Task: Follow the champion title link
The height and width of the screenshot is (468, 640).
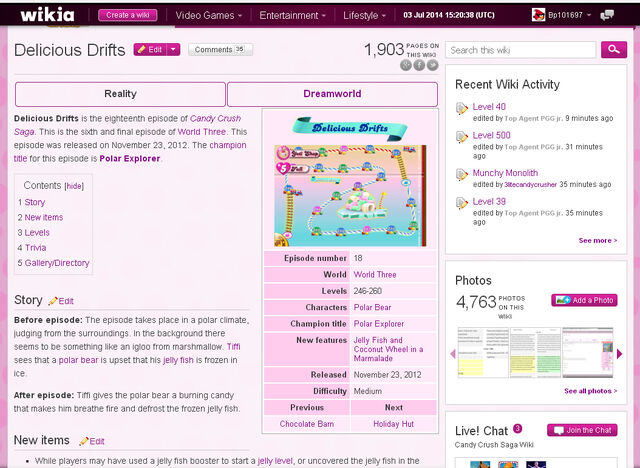Action: (228, 145)
